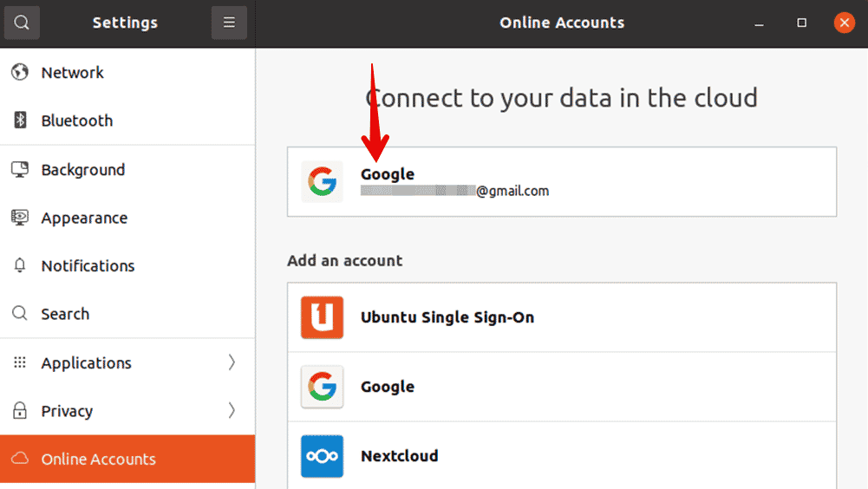
Task: Open the Network settings panel
Action: tap(127, 73)
